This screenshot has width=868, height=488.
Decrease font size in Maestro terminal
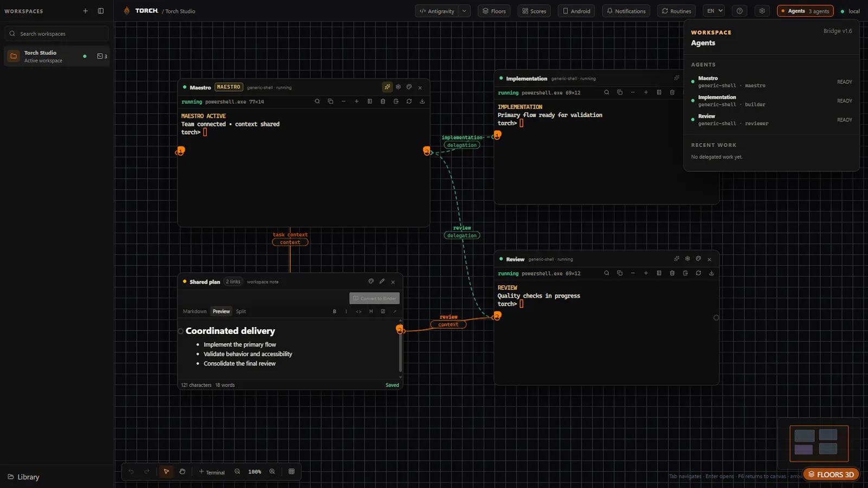(x=343, y=101)
